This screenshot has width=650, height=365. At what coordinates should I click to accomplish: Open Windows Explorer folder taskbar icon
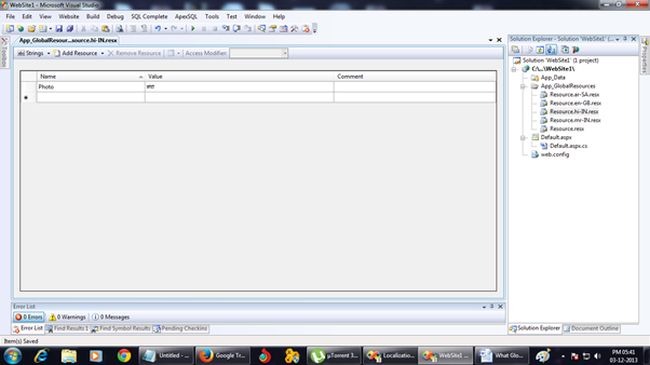point(69,356)
